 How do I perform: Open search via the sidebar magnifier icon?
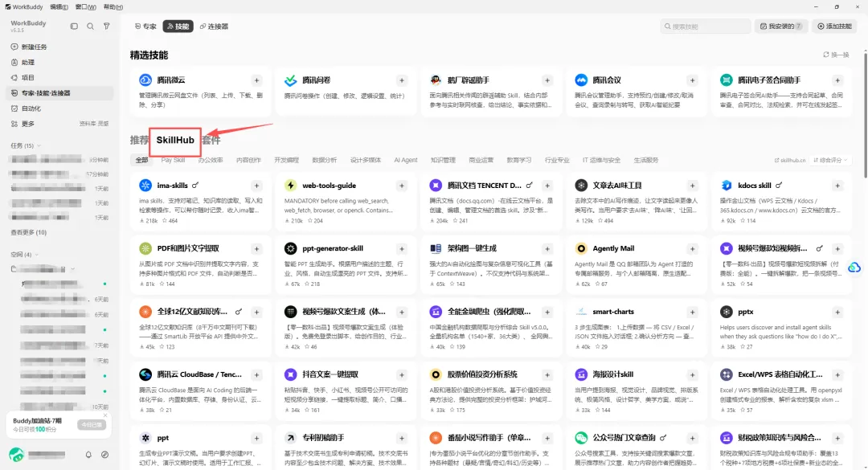coord(90,26)
